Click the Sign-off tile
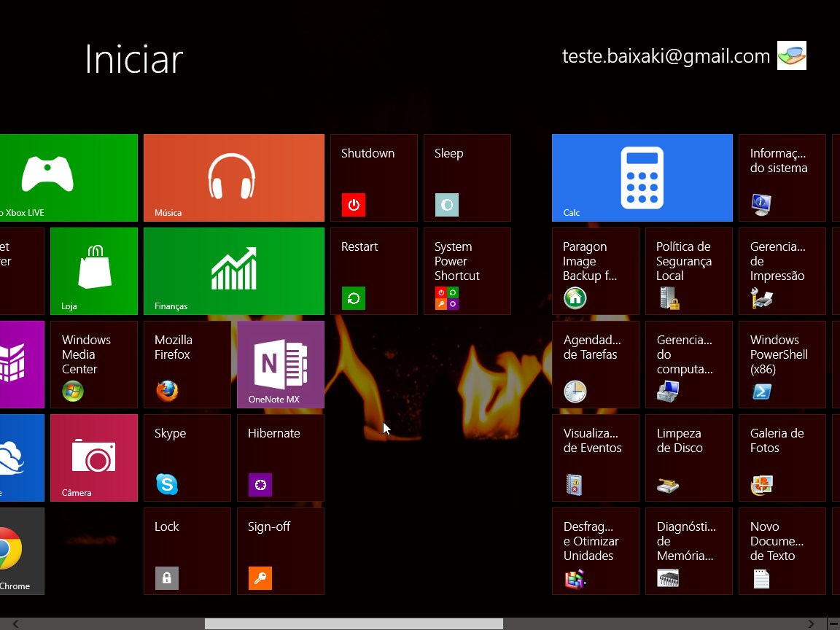Viewport: 840px width, 630px height. 281,551
